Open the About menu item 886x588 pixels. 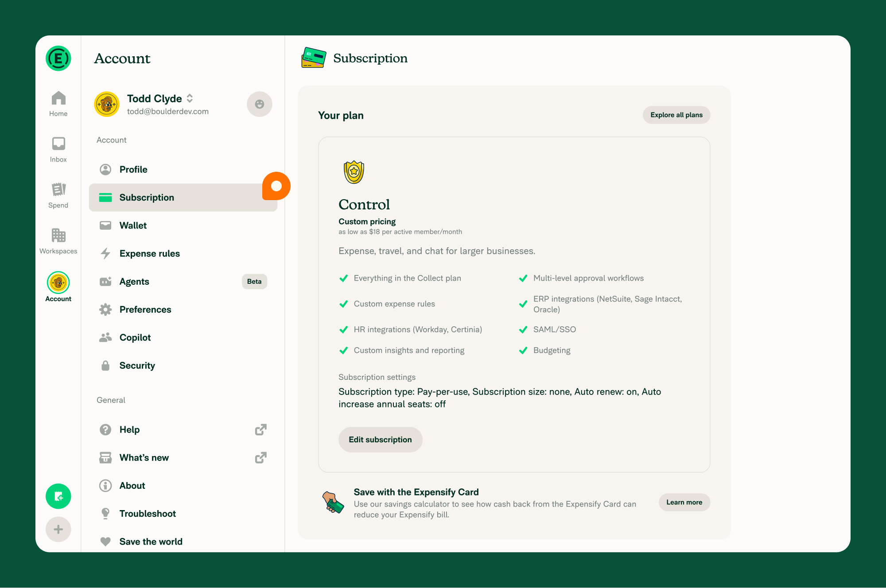183,486
